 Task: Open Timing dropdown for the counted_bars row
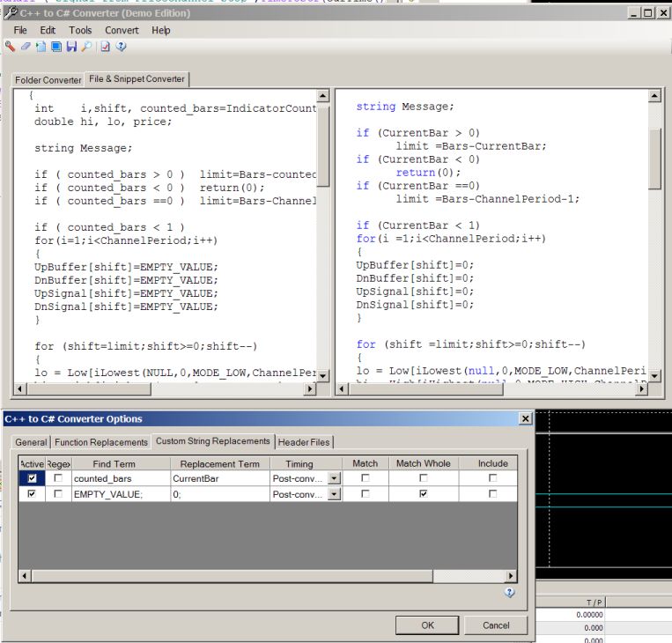[x=334, y=478]
